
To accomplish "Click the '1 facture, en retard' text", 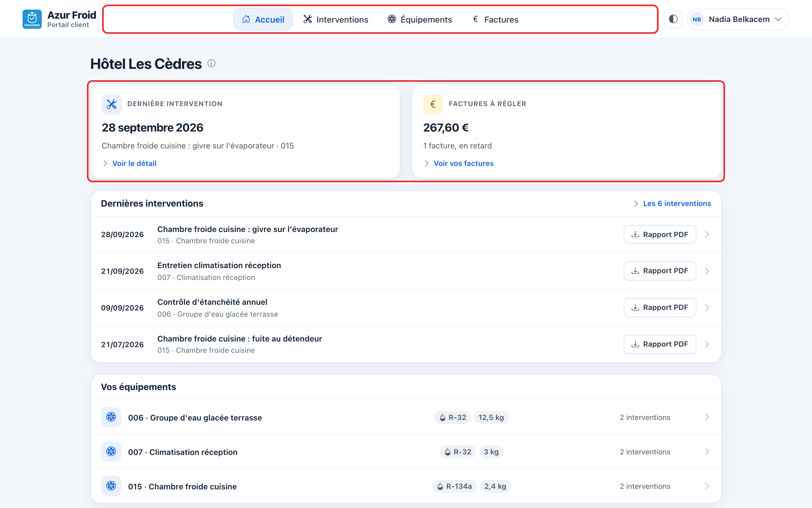I will 457,146.
